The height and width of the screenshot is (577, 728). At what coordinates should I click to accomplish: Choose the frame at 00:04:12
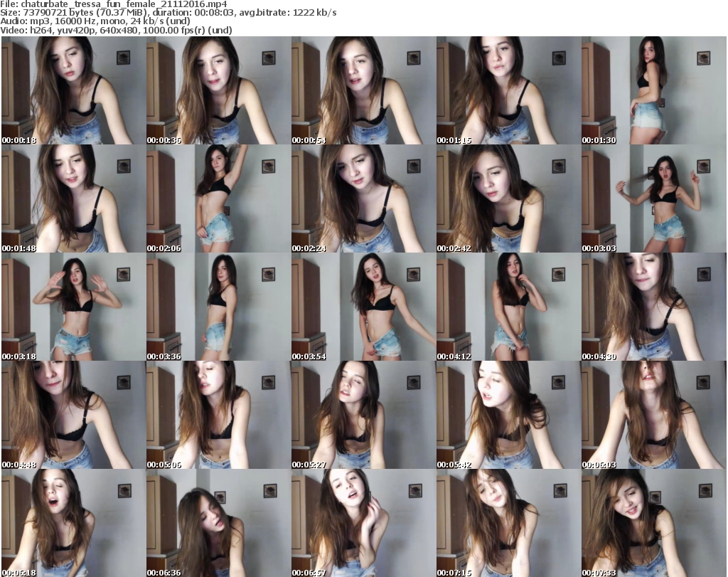tap(508, 307)
